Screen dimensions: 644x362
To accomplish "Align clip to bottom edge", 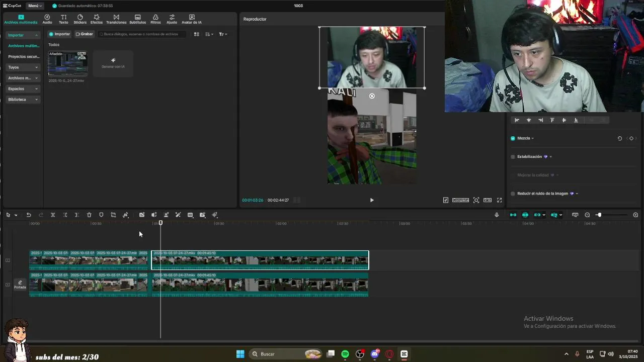I will click(576, 120).
